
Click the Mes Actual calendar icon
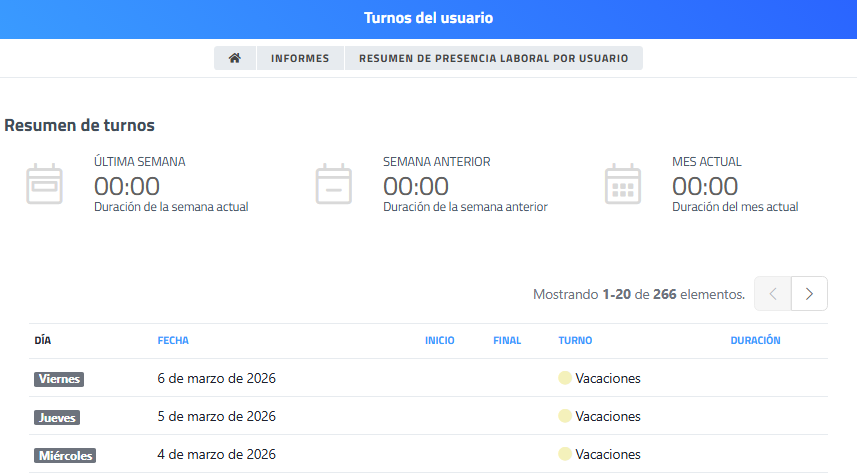(x=623, y=184)
